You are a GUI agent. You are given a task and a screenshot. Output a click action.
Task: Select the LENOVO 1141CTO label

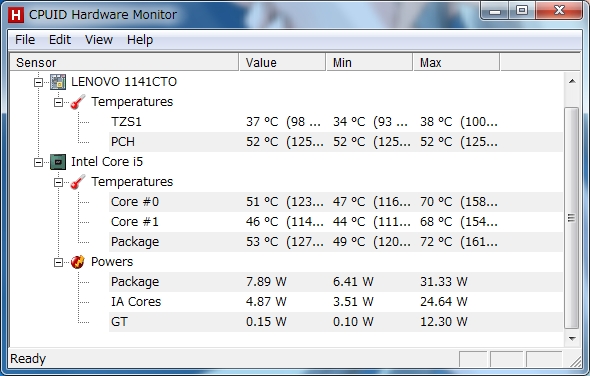tap(124, 82)
